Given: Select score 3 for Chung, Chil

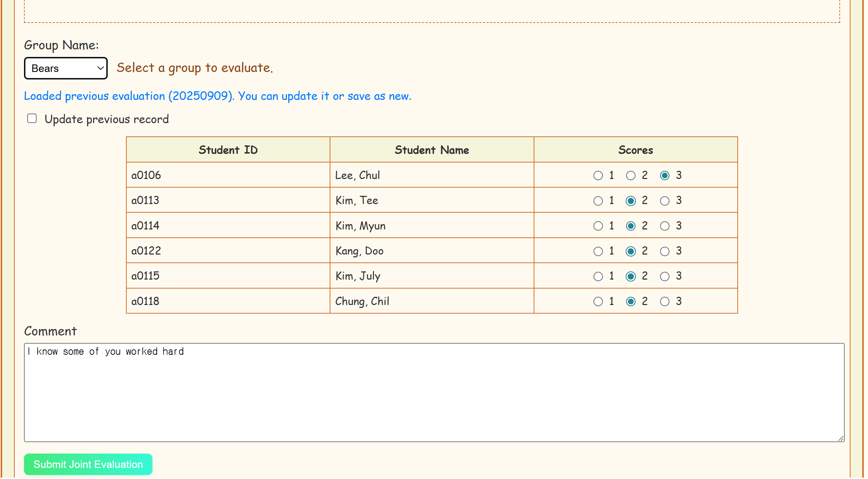Looking at the screenshot, I should tap(664, 301).
